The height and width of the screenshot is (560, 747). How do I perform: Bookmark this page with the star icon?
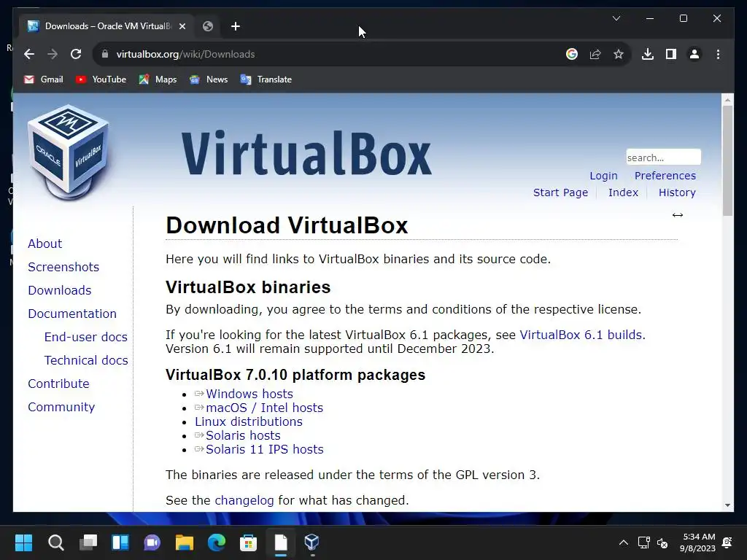click(619, 54)
